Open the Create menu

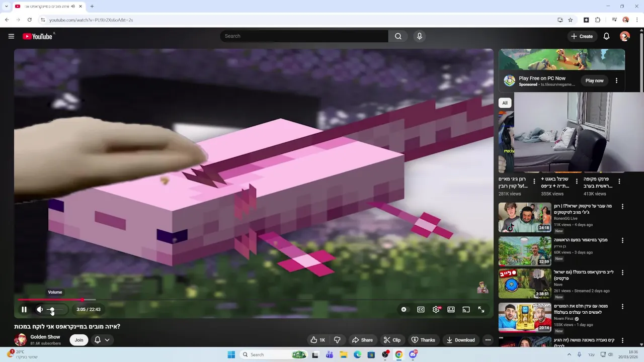tap(582, 36)
